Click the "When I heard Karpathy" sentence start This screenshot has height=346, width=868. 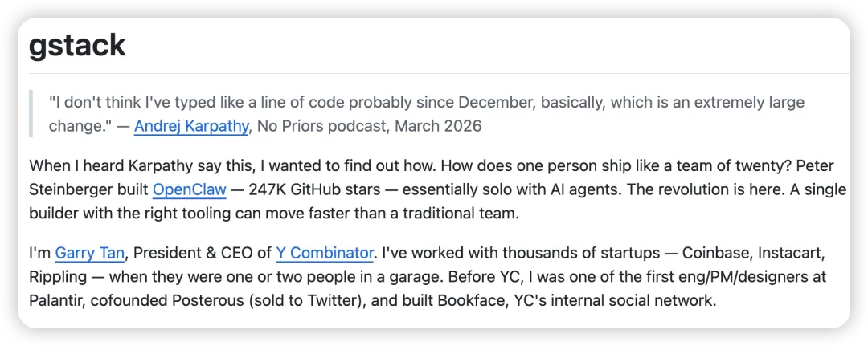pyautogui.click(x=104, y=166)
